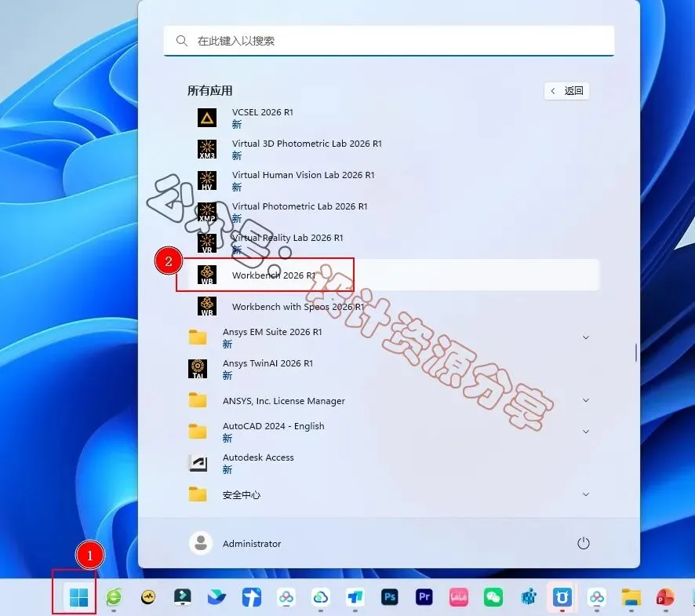This screenshot has height=616, width=695.
Task: Click the Windows Start button
Action: [x=79, y=597]
